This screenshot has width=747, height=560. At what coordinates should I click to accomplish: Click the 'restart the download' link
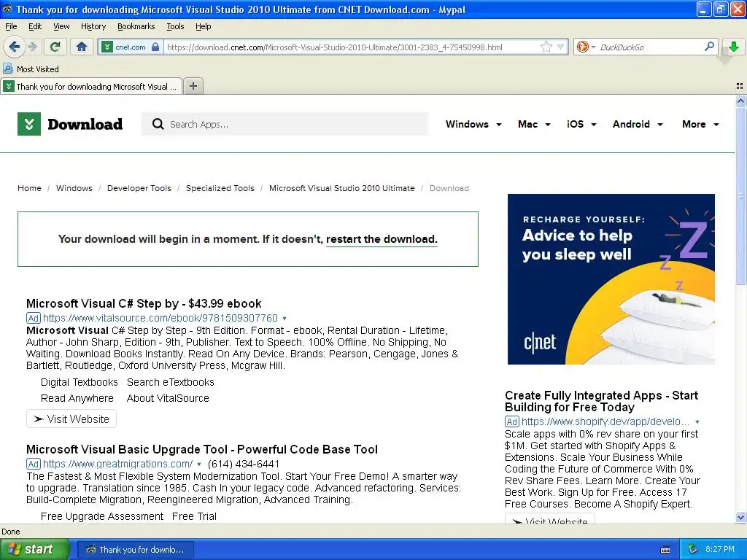[382, 239]
